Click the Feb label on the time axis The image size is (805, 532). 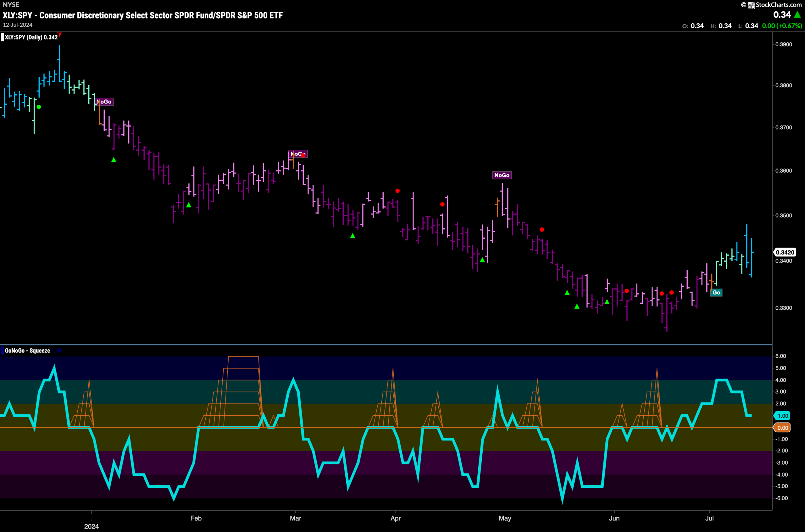click(x=196, y=518)
